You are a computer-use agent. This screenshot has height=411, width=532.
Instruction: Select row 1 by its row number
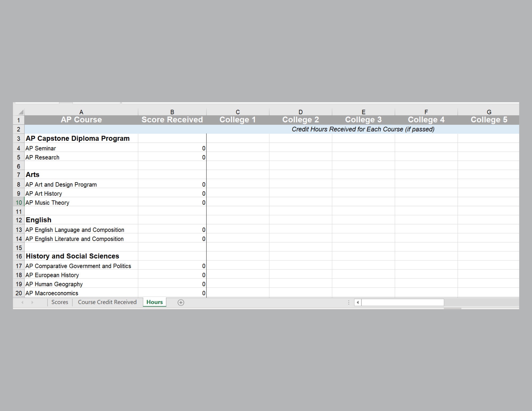click(x=18, y=120)
